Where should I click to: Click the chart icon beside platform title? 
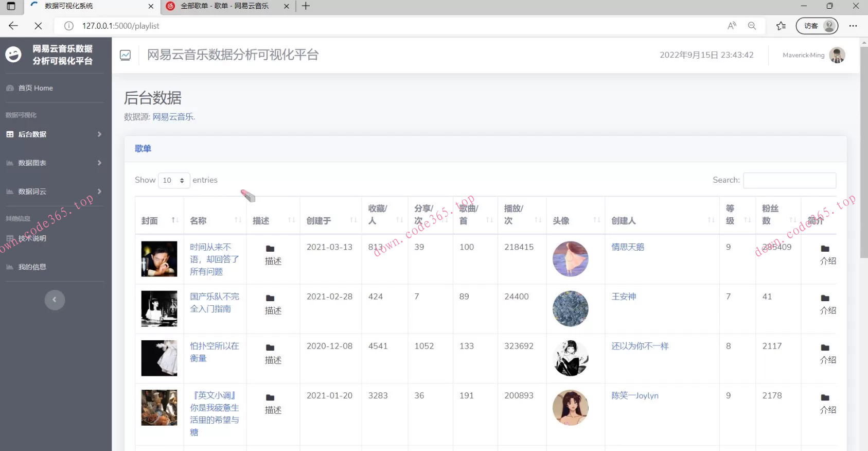coord(125,55)
